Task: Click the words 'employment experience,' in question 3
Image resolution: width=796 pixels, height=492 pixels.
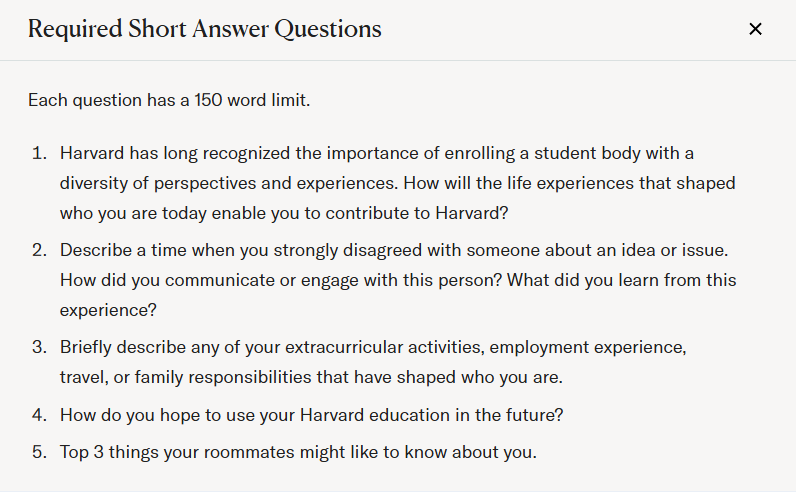Action: tap(588, 347)
